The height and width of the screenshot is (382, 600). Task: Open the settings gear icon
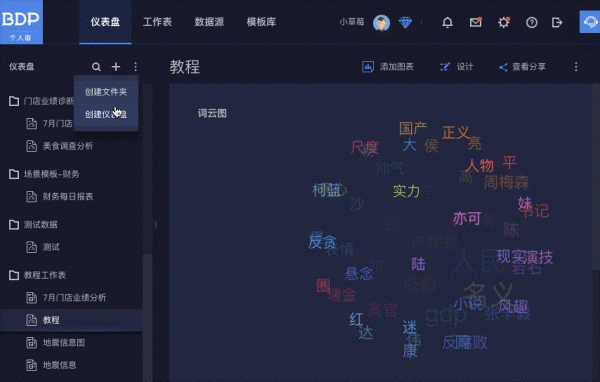pyautogui.click(x=504, y=22)
